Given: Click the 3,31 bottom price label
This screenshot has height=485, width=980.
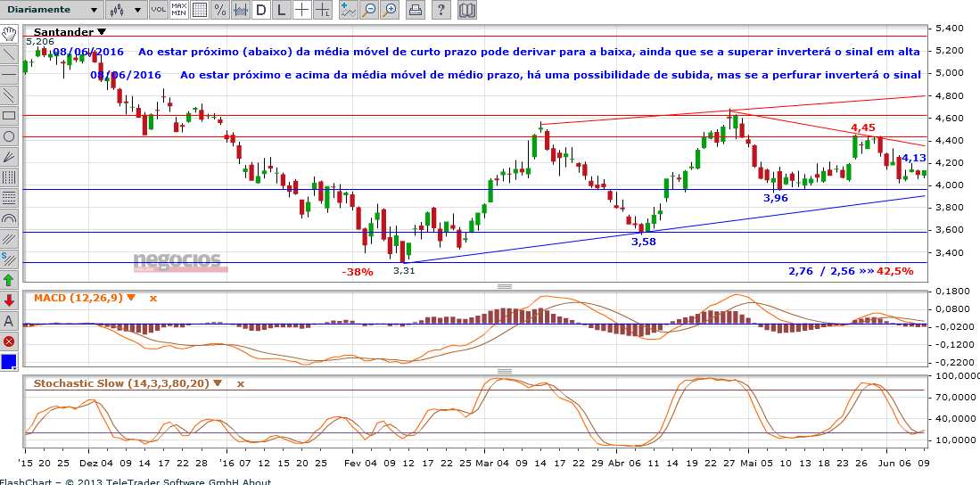Looking at the screenshot, I should pyautogui.click(x=404, y=271).
